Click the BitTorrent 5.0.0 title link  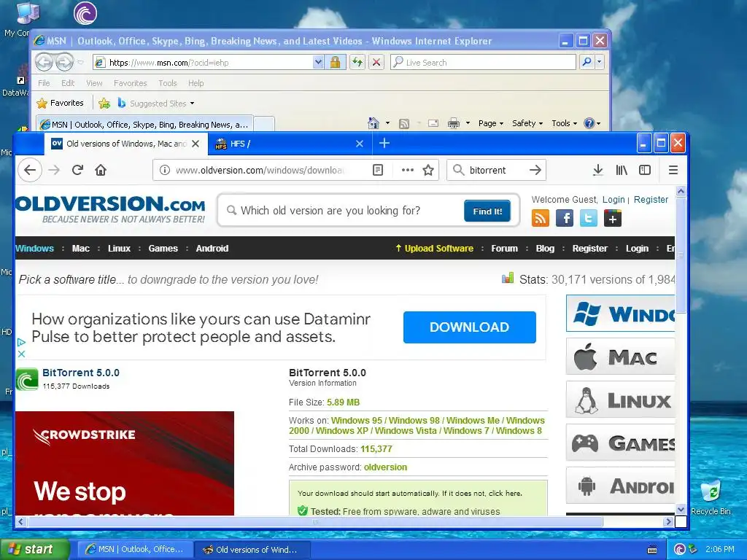coord(81,373)
